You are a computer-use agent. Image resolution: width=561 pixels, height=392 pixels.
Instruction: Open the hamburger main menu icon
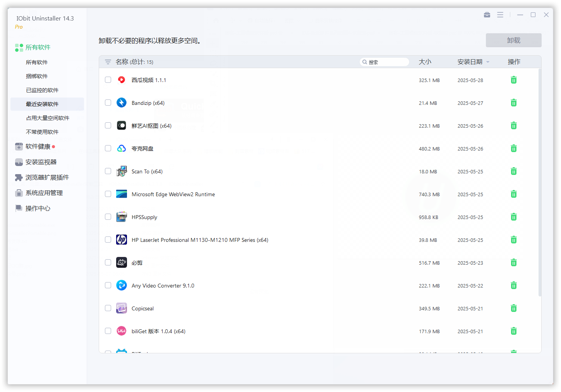(500, 15)
